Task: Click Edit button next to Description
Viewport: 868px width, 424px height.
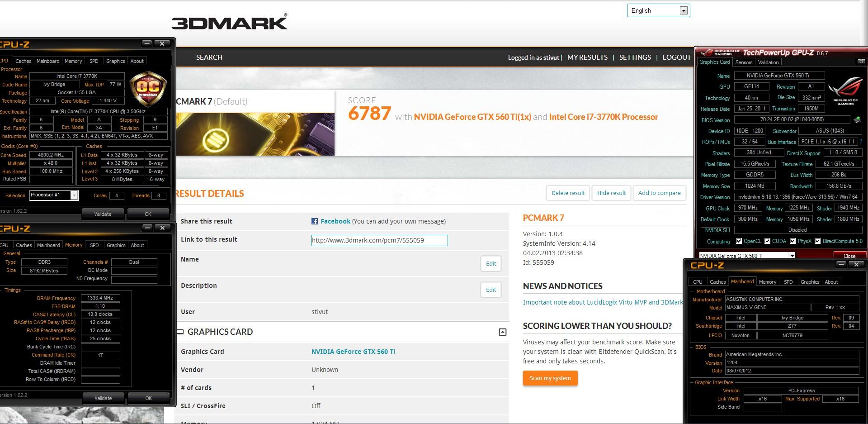Action: click(x=491, y=290)
